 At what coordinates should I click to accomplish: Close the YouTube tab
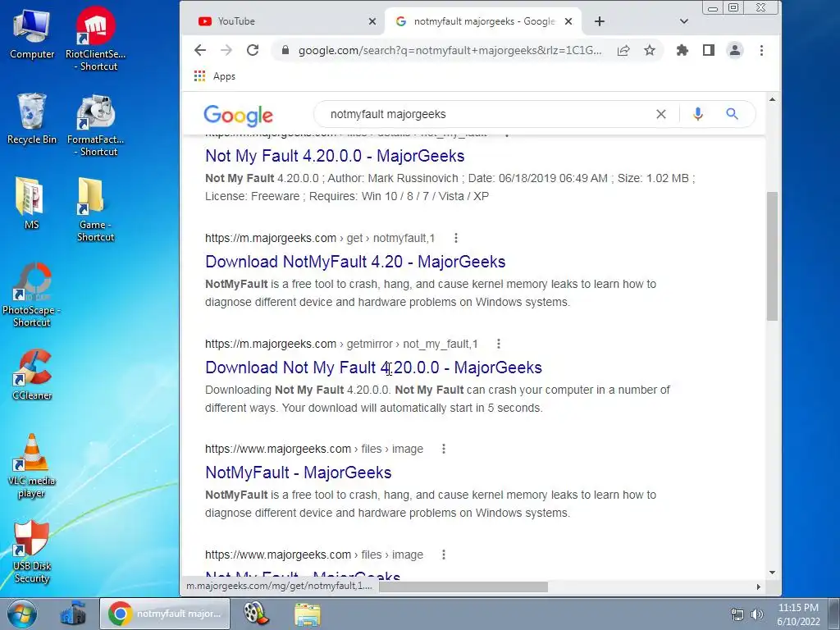pos(372,21)
